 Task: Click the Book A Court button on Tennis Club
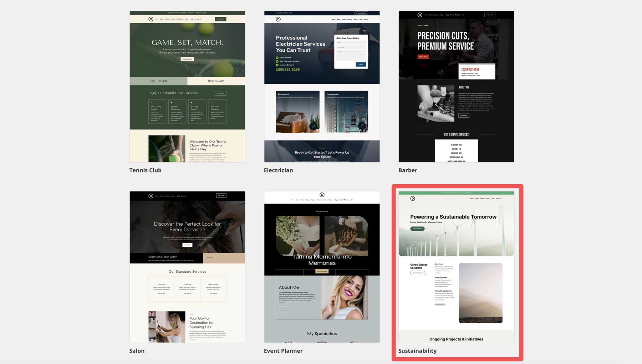click(x=216, y=81)
